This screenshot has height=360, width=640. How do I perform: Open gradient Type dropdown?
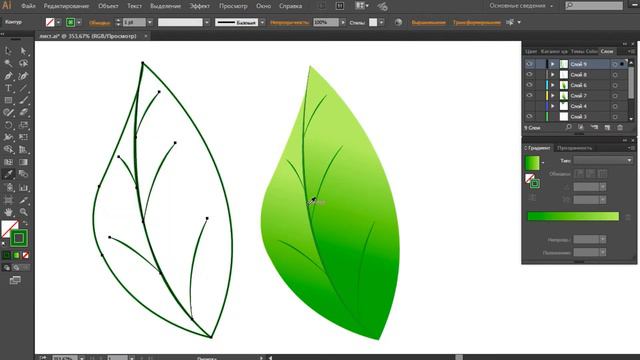tap(603, 160)
